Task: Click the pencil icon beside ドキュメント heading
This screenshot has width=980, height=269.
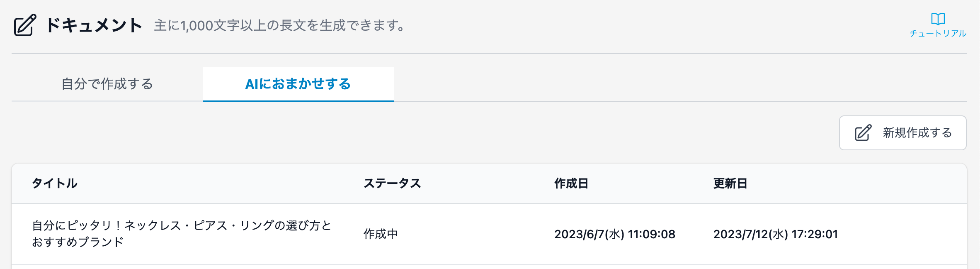Action: pyautogui.click(x=25, y=25)
